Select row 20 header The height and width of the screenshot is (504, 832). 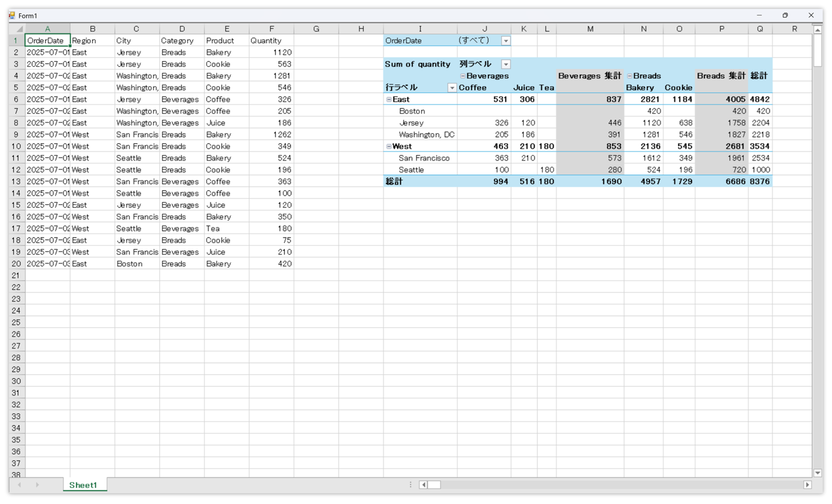tap(17, 264)
